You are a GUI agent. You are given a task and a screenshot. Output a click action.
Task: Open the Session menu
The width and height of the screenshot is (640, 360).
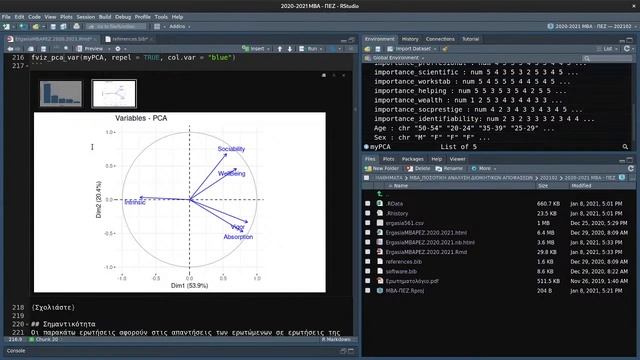[x=86, y=17]
